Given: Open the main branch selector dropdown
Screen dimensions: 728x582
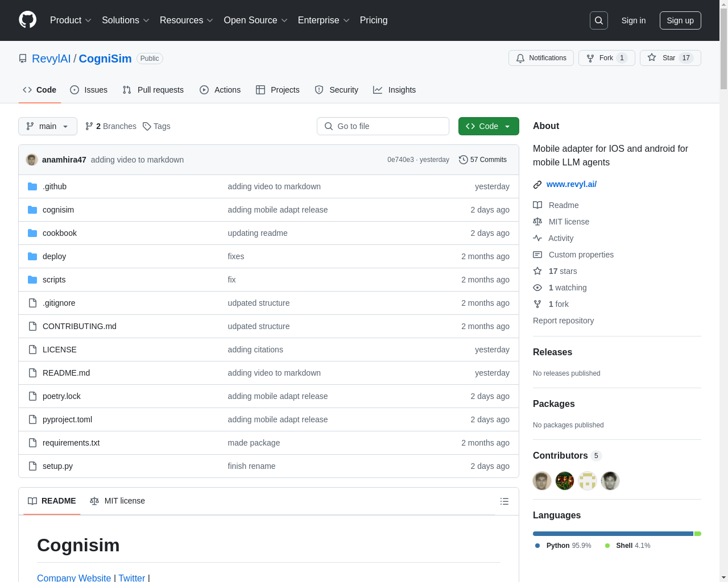Looking at the screenshot, I should [48, 126].
